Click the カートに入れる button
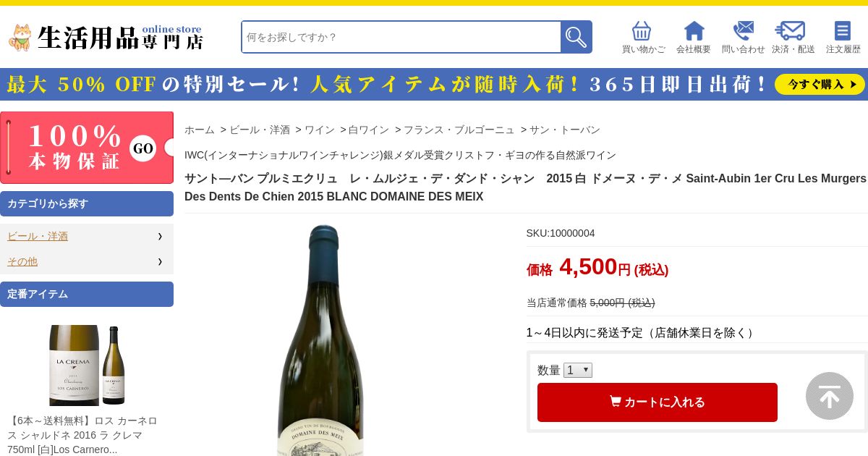 pyautogui.click(x=658, y=402)
